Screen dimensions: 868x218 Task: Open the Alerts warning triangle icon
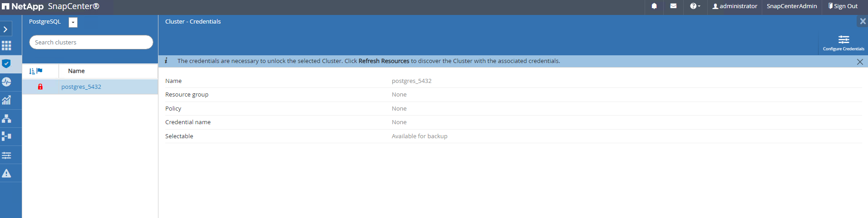pyautogui.click(x=6, y=173)
